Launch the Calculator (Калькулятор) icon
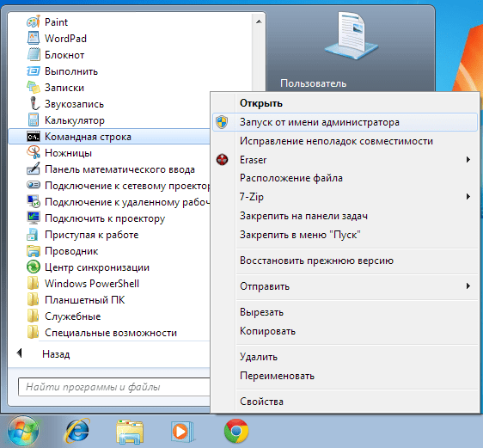This screenshot has width=483, height=448. coord(34,120)
